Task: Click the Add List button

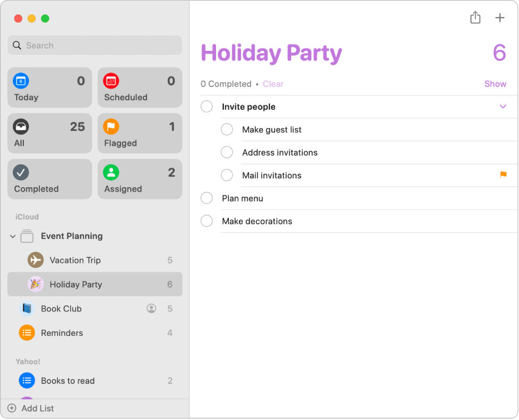Action: 31,408
